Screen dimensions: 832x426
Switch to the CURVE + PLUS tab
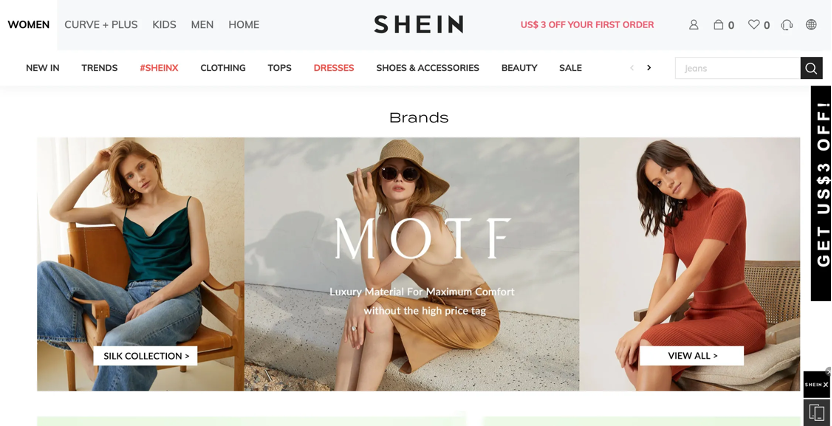[101, 24]
